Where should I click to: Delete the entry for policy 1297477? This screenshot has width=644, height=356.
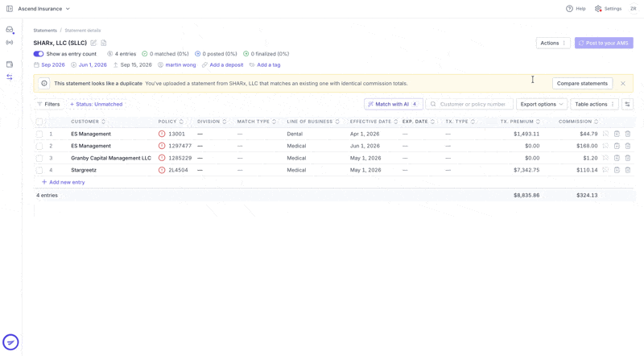tap(628, 146)
